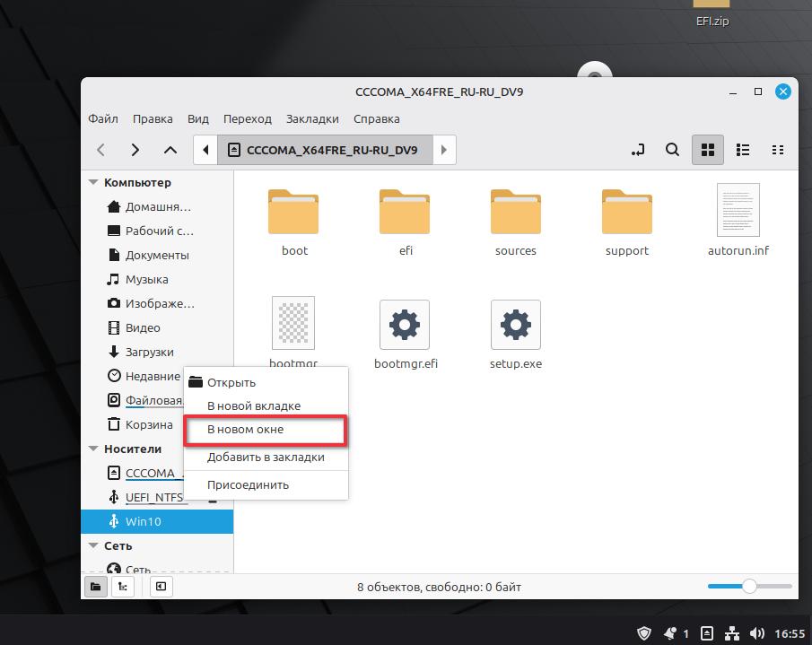This screenshot has height=645, width=812.
Task: Show tree view in sidebar
Action: [122, 587]
